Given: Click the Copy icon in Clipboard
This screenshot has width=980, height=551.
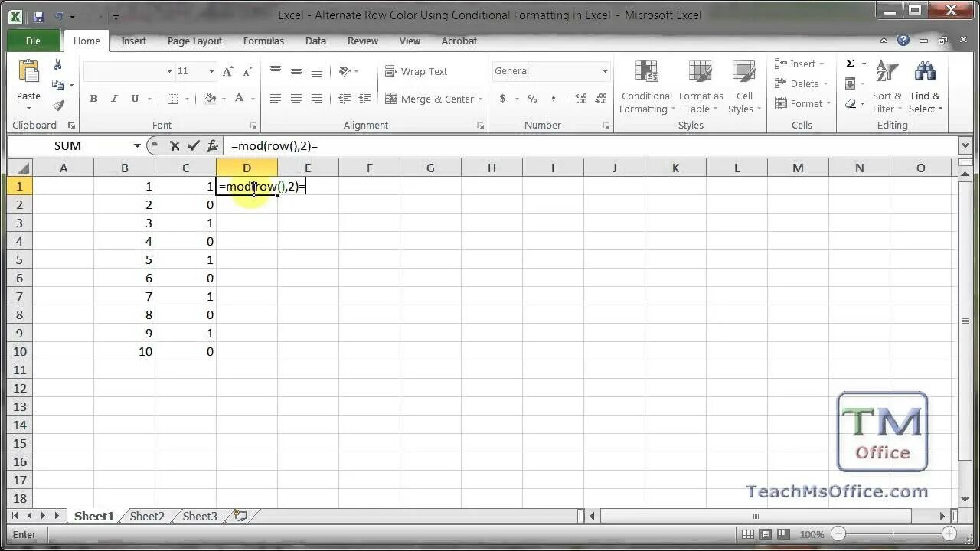Looking at the screenshot, I should [57, 85].
